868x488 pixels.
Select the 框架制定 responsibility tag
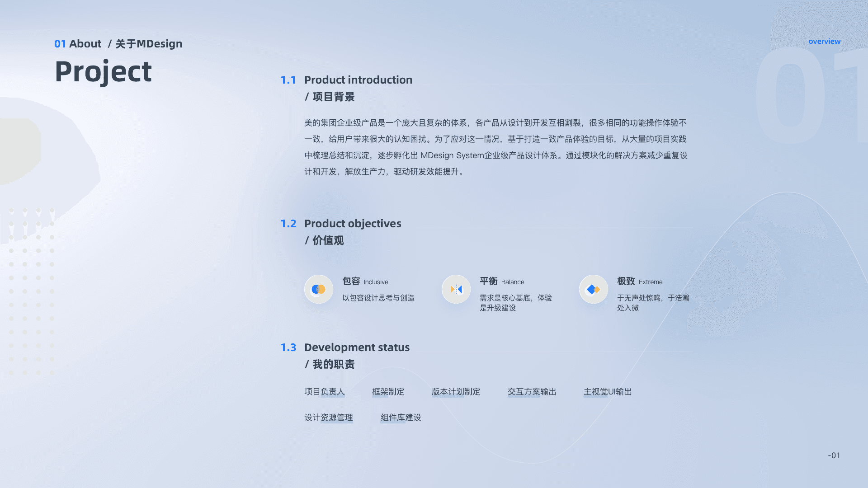pyautogui.click(x=388, y=392)
